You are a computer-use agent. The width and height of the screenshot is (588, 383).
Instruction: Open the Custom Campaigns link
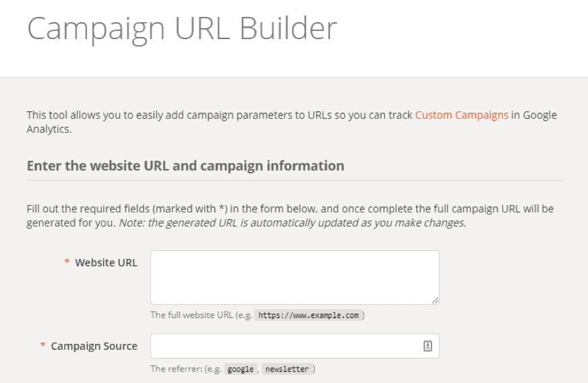[x=461, y=115]
